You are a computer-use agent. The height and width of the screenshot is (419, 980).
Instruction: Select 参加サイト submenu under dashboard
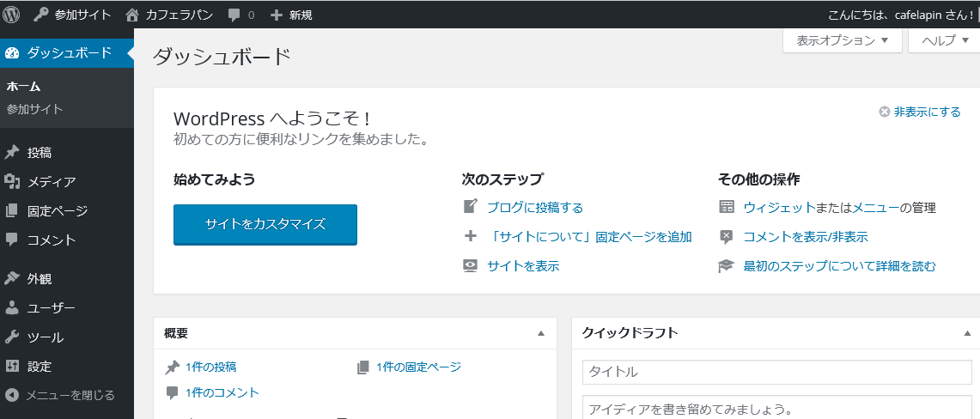34,109
